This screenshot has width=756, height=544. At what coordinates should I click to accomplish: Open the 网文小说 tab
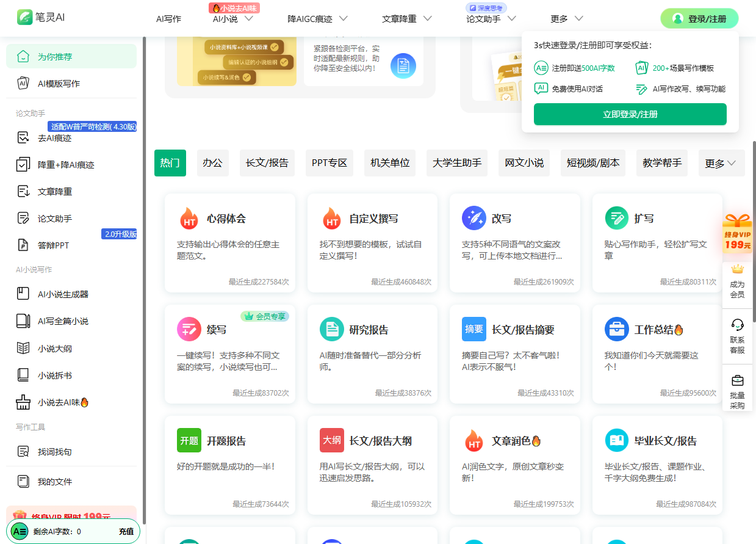[524, 163]
